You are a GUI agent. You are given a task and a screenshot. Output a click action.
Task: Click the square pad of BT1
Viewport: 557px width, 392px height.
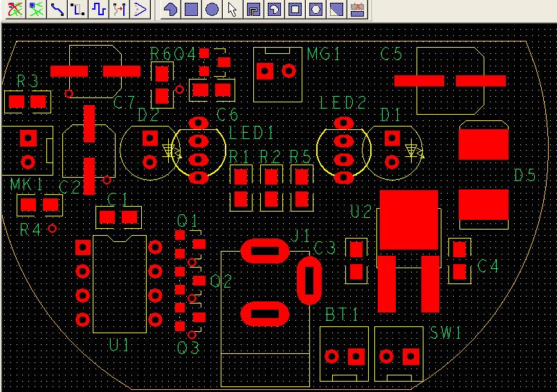[356, 357]
